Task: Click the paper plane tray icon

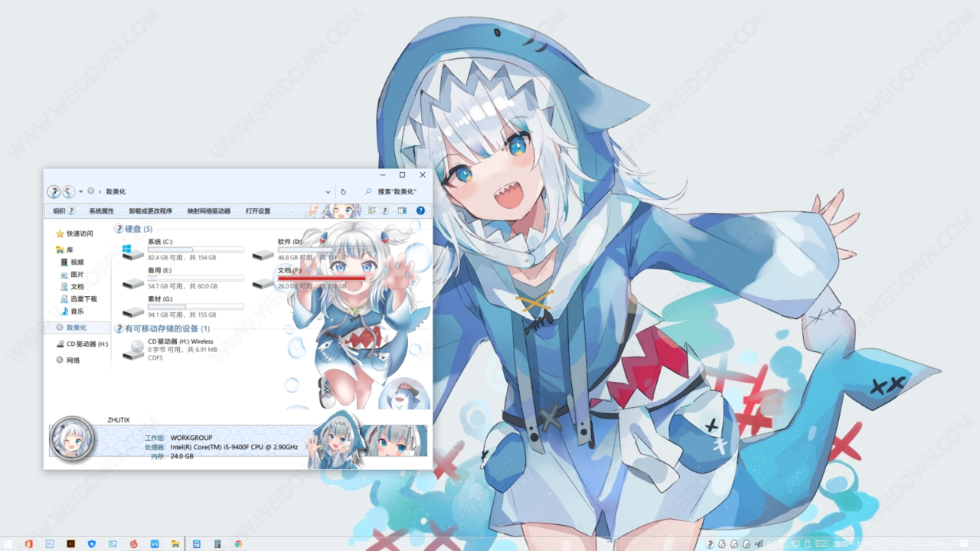Action: pos(759,544)
